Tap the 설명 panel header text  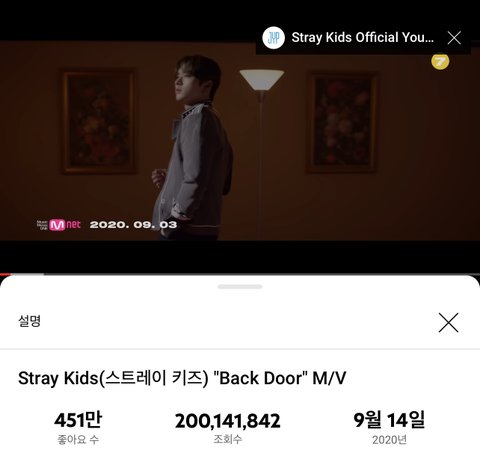[x=29, y=321]
